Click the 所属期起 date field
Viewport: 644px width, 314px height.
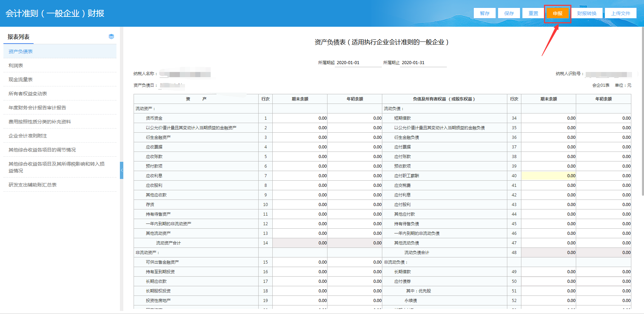358,63
